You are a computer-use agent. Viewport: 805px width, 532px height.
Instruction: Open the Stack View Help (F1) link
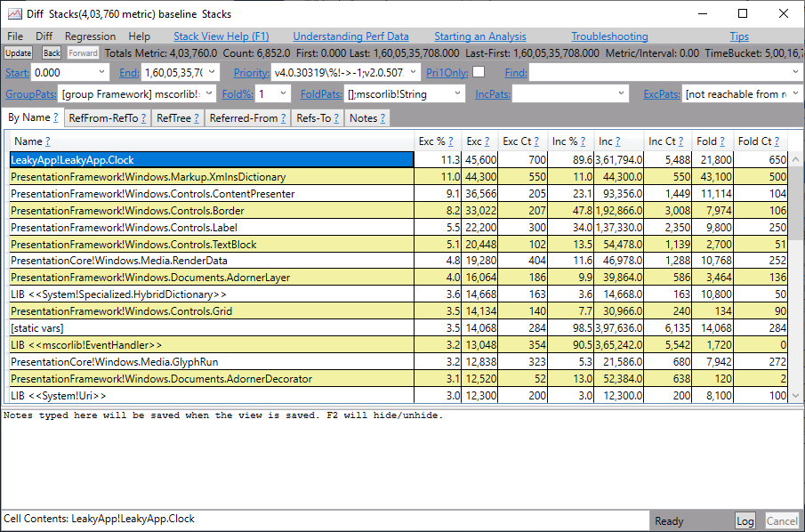click(221, 36)
